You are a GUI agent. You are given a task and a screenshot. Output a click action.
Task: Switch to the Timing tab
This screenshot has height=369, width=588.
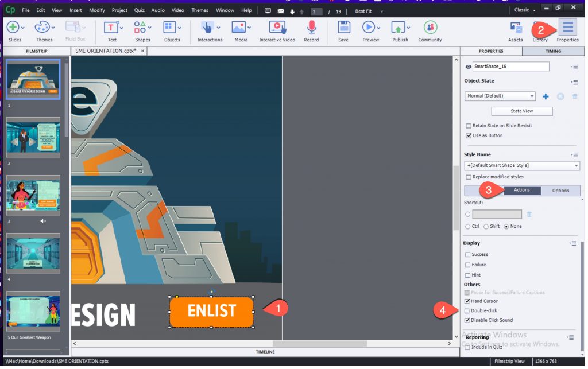[x=553, y=51]
